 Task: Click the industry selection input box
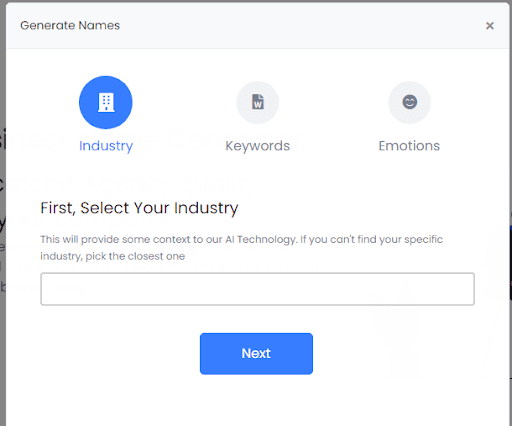click(x=257, y=289)
